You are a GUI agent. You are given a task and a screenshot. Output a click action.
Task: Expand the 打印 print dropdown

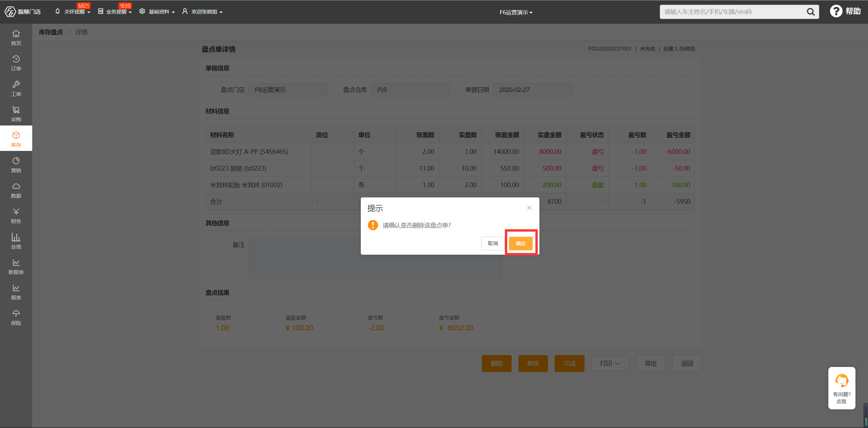click(610, 363)
